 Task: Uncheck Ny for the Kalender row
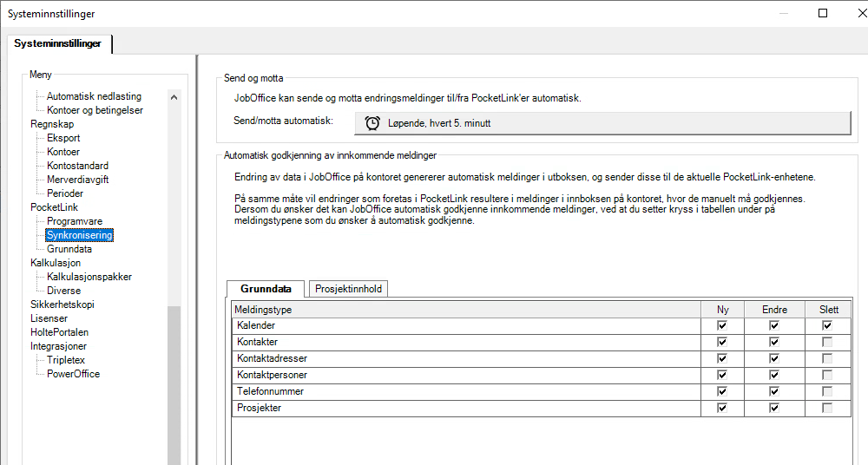point(722,325)
